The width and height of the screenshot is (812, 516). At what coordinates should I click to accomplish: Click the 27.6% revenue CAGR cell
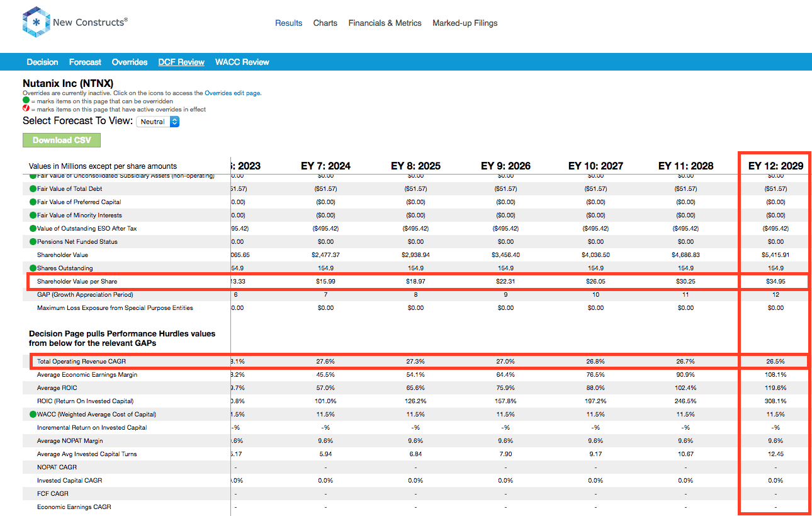point(325,362)
